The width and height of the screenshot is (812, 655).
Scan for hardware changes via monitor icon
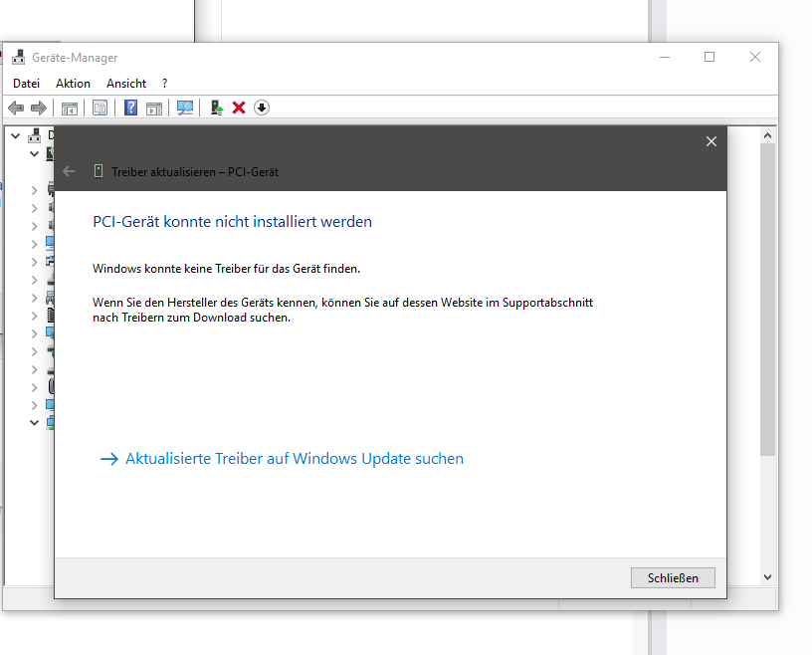(x=185, y=108)
